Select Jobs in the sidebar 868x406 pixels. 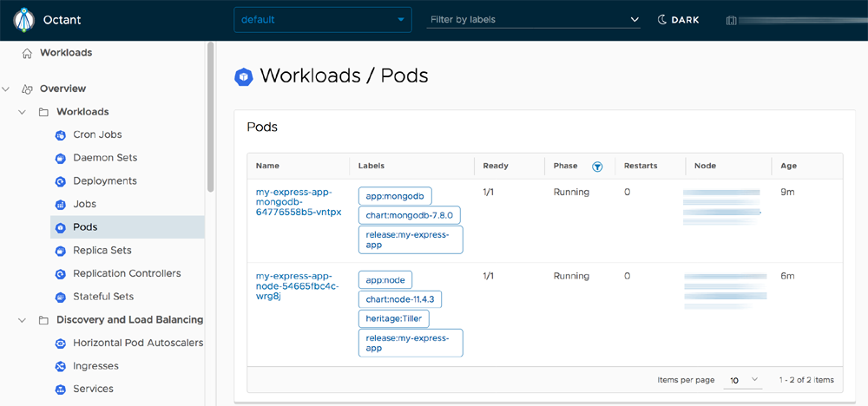(85, 204)
